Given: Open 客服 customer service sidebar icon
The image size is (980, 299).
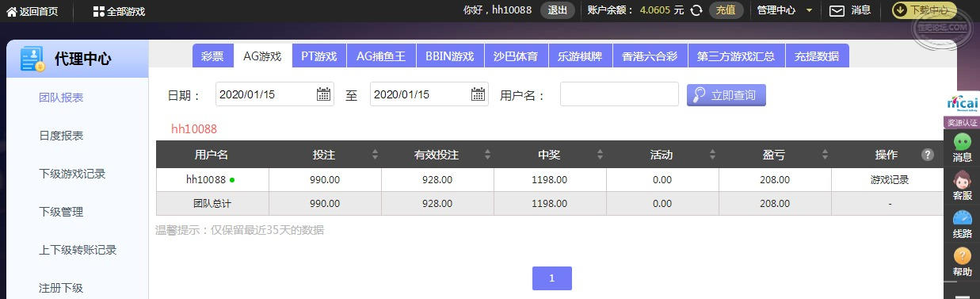Looking at the screenshot, I should tap(962, 181).
